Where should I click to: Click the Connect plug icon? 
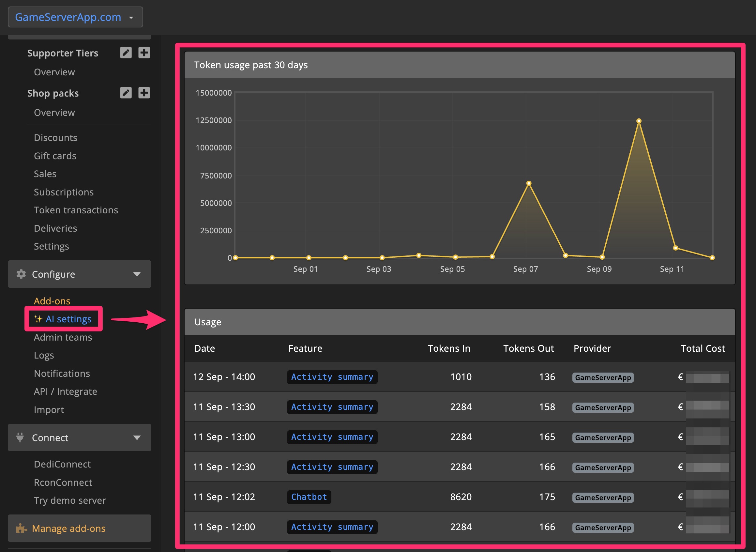(x=20, y=437)
